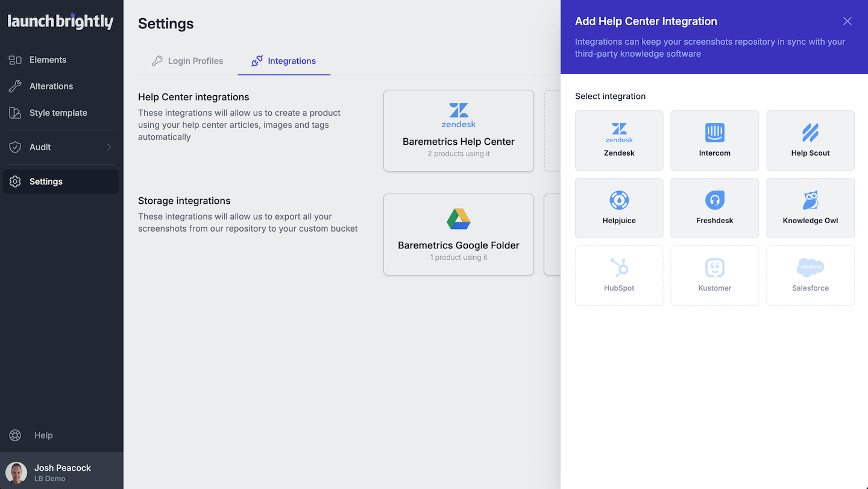Open the Elements section in the sidebar
868x489 pixels.
48,60
